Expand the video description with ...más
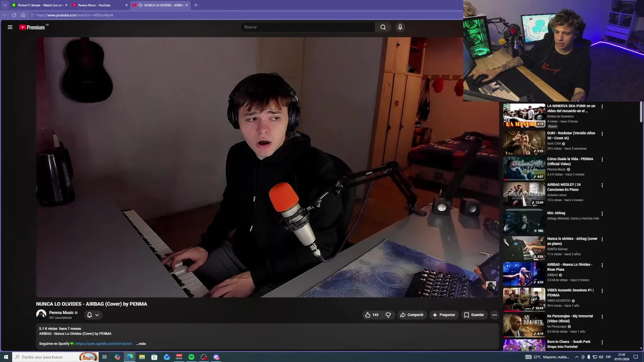 pyautogui.click(x=141, y=344)
